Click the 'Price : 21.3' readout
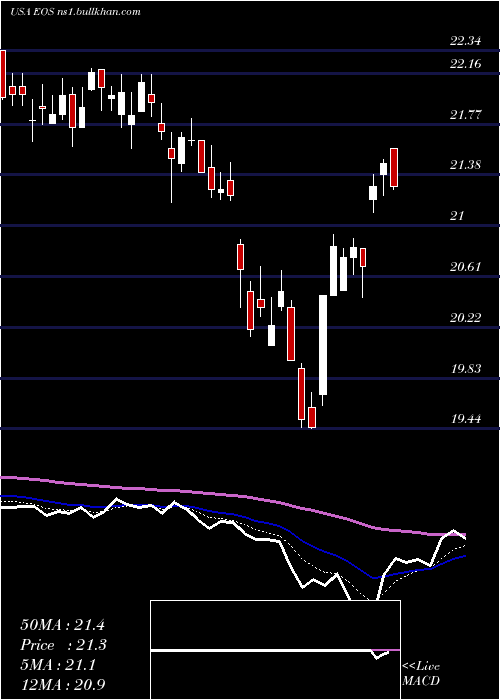The height and width of the screenshot is (700, 500). point(64,645)
